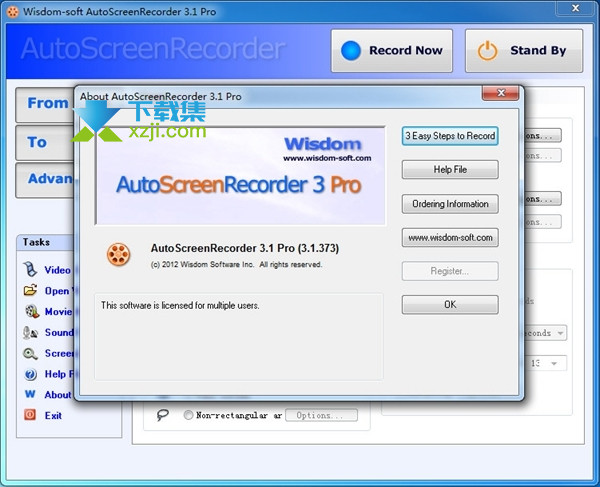
Task: Click the orange power icon on Stand By
Action: [x=487, y=50]
